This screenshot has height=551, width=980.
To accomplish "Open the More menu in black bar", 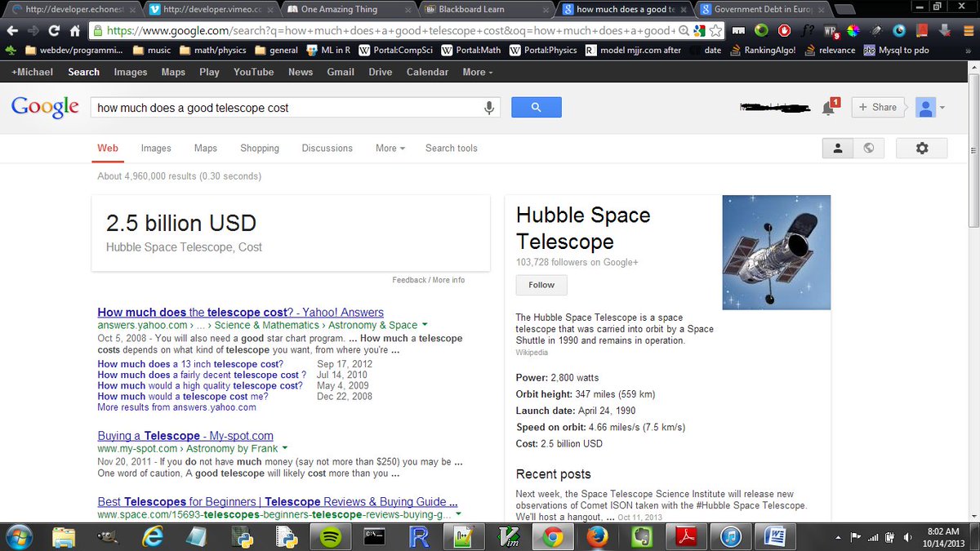I will pos(478,72).
